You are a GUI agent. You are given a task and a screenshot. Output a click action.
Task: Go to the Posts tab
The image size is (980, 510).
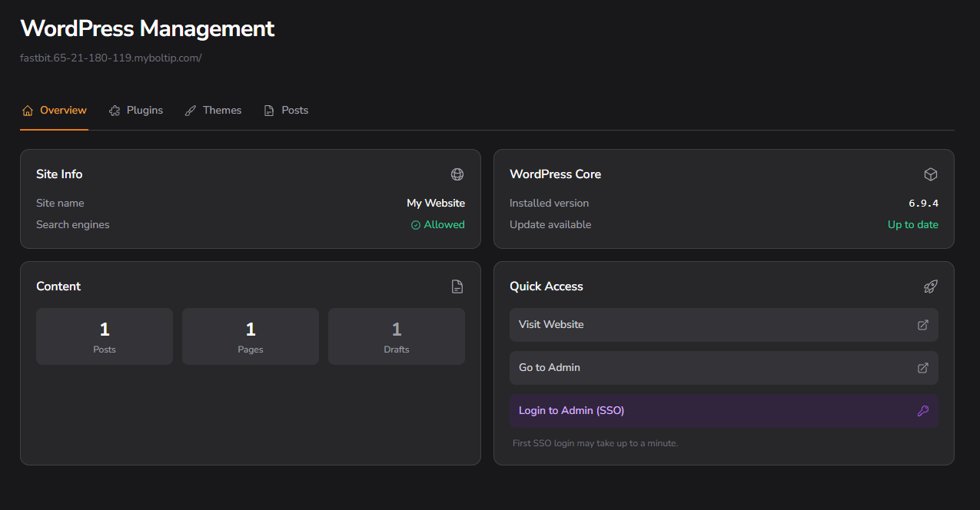click(286, 111)
